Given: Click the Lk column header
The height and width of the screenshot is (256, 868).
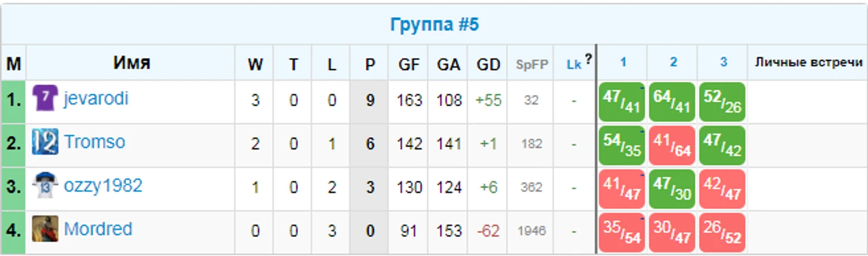Looking at the screenshot, I should [x=574, y=65].
